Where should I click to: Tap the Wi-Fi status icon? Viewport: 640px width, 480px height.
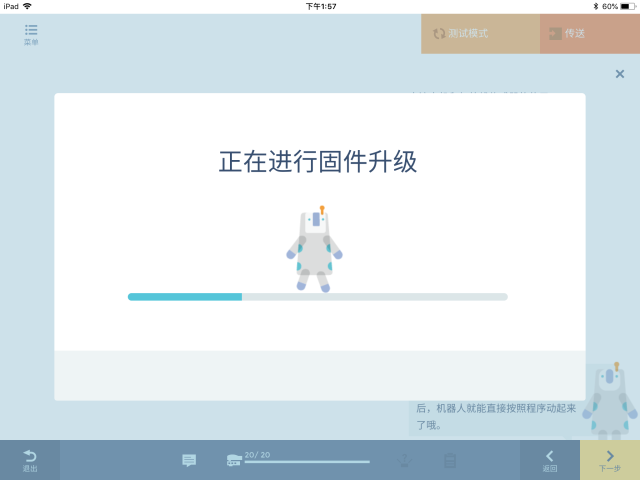point(27,6)
